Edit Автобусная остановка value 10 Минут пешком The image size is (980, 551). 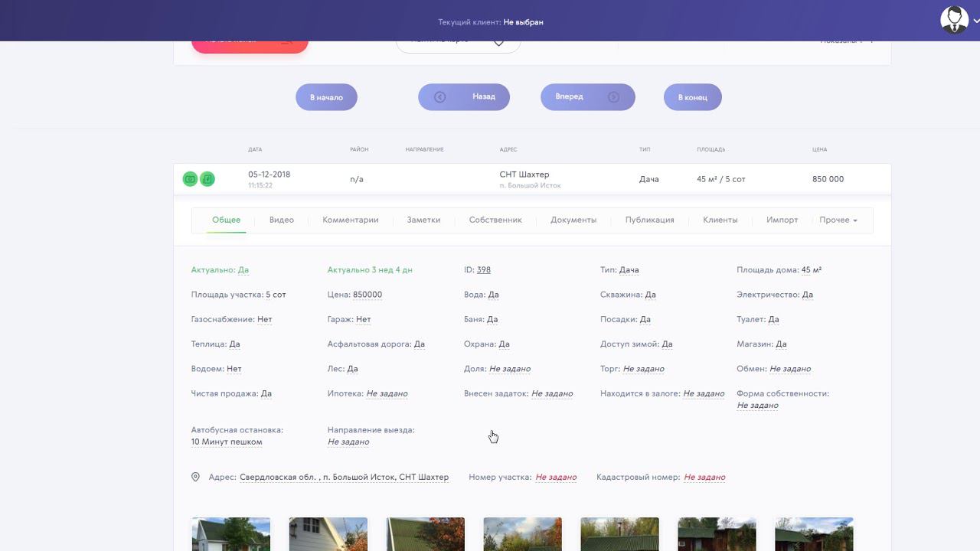pyautogui.click(x=227, y=442)
